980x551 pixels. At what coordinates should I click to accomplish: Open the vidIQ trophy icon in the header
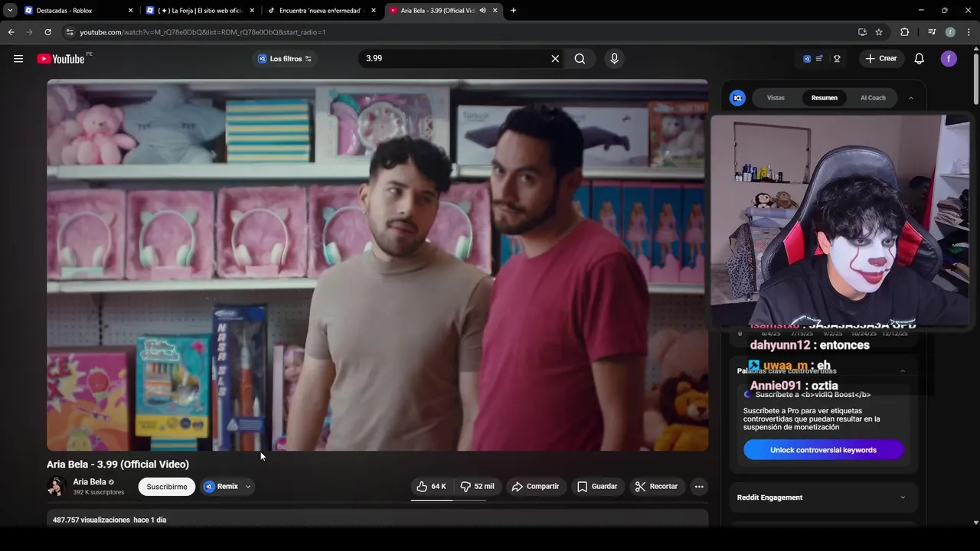click(x=837, y=59)
